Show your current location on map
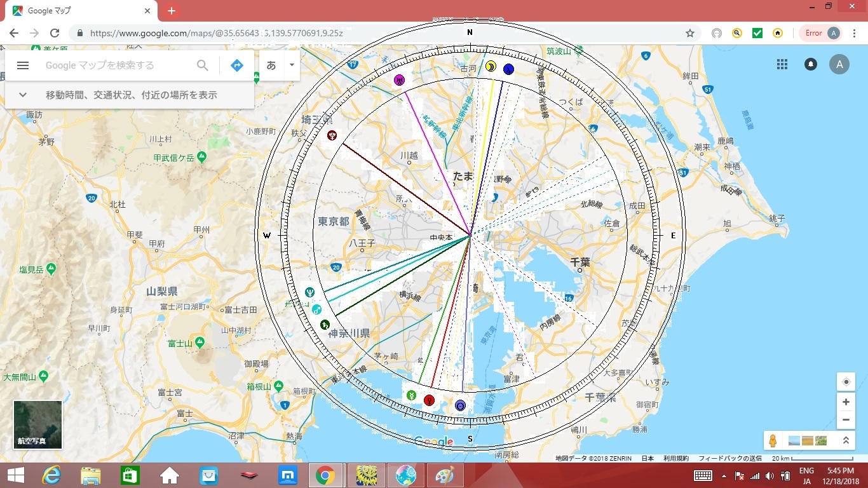Viewport: 868px width, 488px height. (846, 382)
